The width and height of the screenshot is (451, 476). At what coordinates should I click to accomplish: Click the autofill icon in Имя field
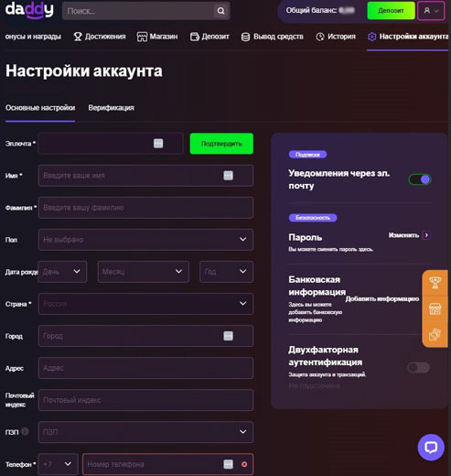pos(228,176)
